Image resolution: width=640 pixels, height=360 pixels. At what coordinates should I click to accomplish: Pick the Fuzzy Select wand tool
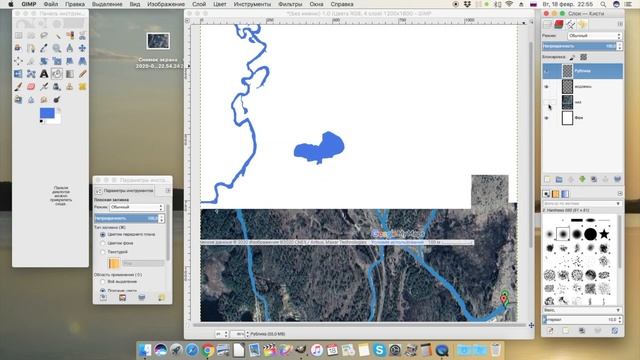click(57, 36)
